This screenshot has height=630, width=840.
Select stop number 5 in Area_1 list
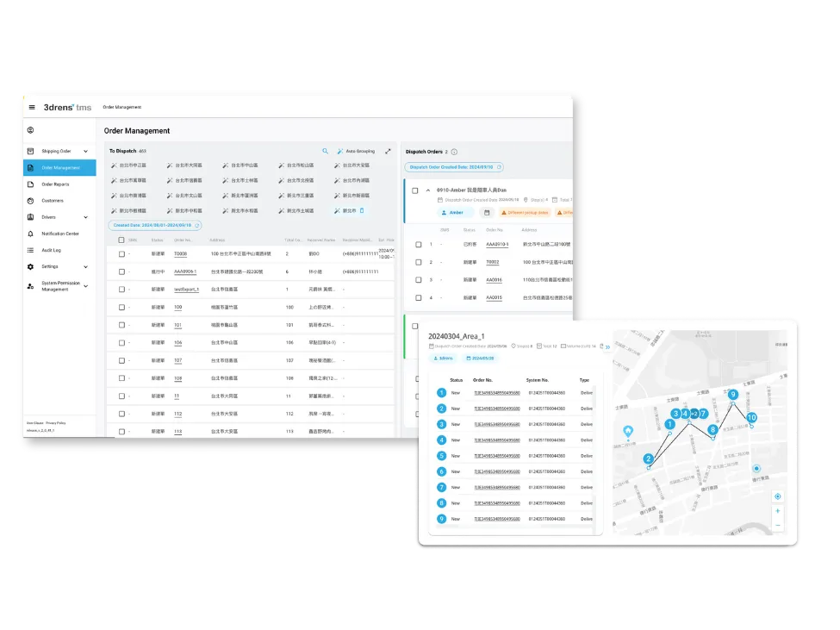[441, 456]
